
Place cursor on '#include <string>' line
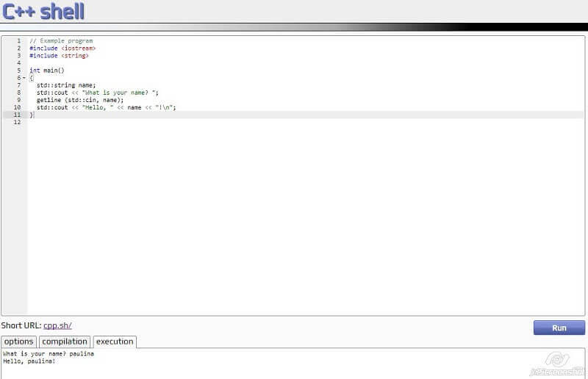click(x=59, y=56)
